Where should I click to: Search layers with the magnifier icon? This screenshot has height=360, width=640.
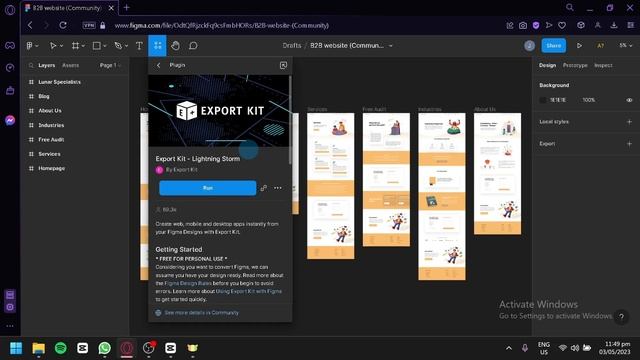click(x=31, y=65)
